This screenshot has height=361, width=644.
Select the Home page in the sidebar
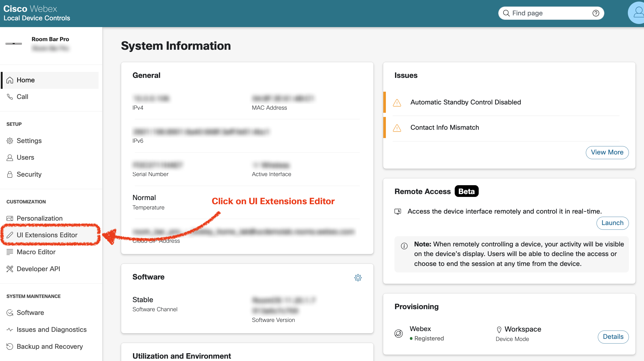[26, 80]
